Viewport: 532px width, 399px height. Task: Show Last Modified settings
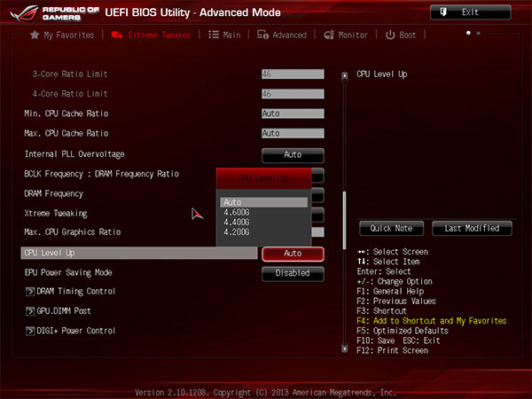(472, 229)
